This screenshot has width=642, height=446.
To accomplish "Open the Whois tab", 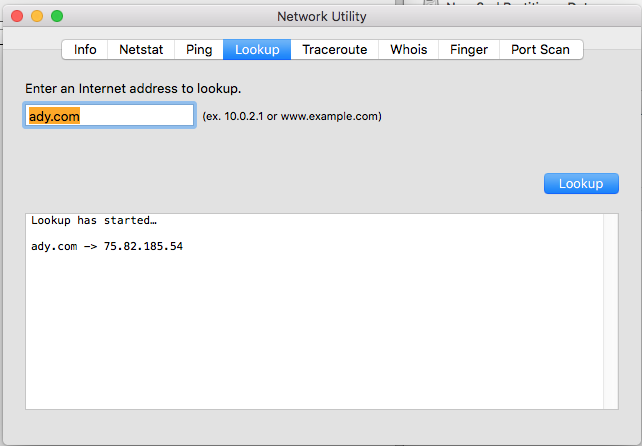I will coord(408,49).
